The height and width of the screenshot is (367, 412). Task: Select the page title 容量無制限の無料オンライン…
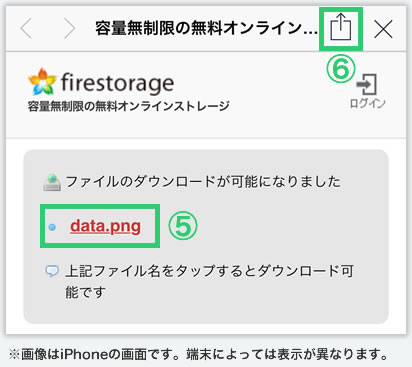pyautogui.click(x=207, y=28)
